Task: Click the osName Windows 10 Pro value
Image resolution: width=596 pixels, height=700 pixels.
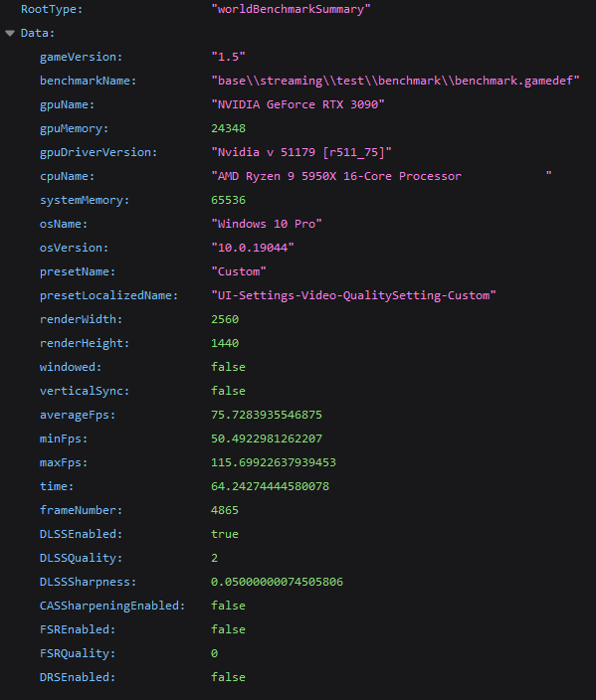Action: pos(267,224)
